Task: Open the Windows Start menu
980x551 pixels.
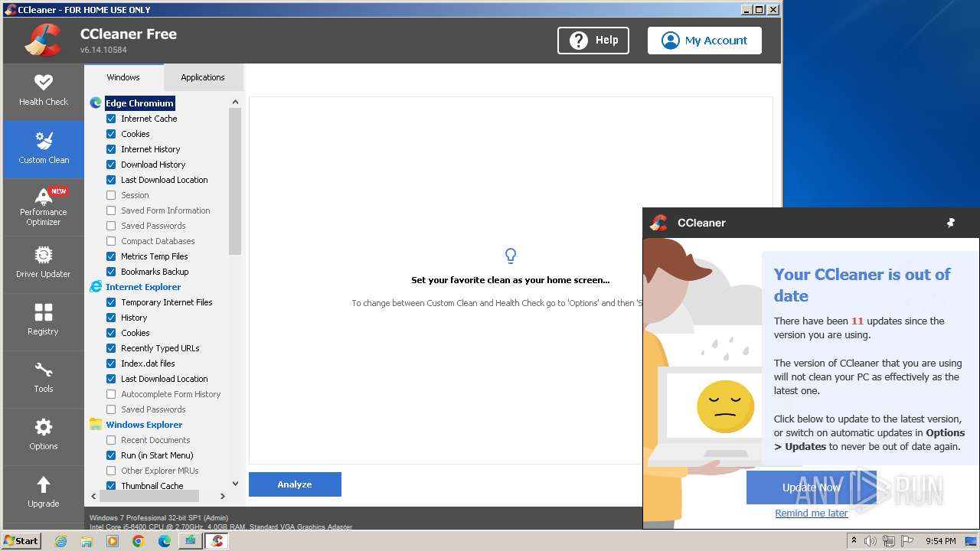Action: pos(21,540)
